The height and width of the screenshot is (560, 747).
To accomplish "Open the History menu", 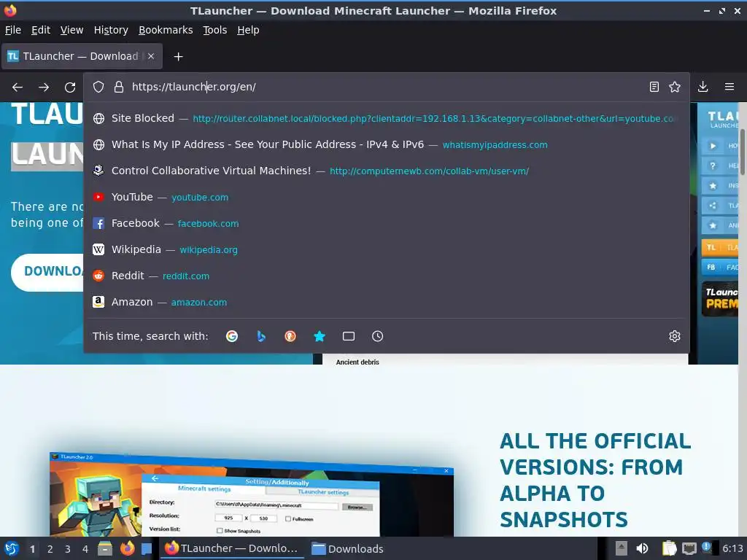I will (111, 30).
